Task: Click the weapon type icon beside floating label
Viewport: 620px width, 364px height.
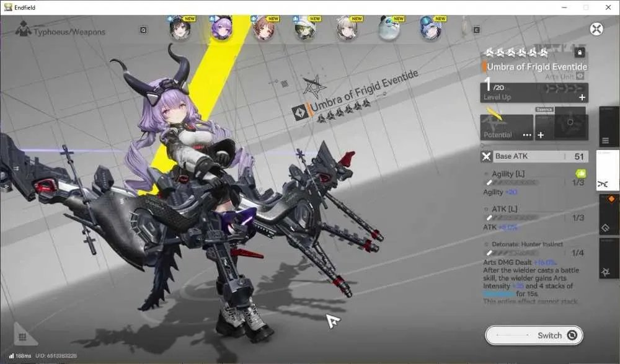Action: tap(299, 112)
